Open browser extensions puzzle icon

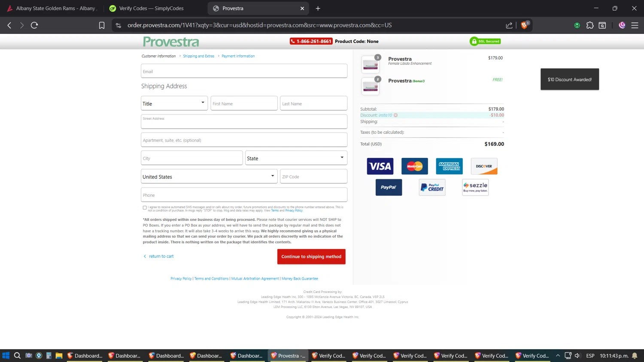click(590, 25)
